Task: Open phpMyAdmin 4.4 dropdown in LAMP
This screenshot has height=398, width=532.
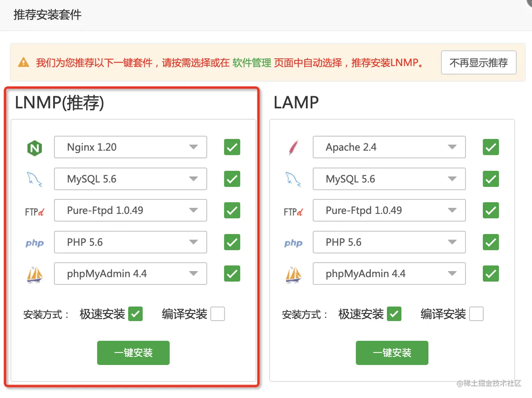Action: coord(389,274)
